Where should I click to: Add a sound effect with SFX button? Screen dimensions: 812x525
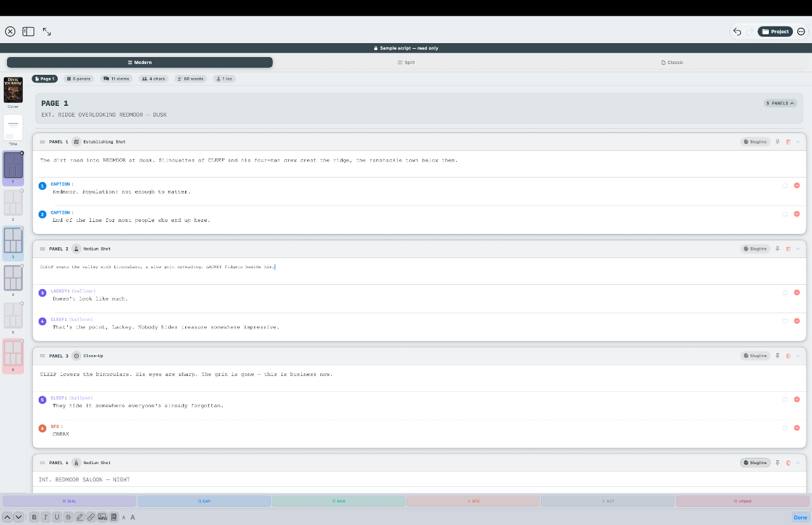point(473,501)
